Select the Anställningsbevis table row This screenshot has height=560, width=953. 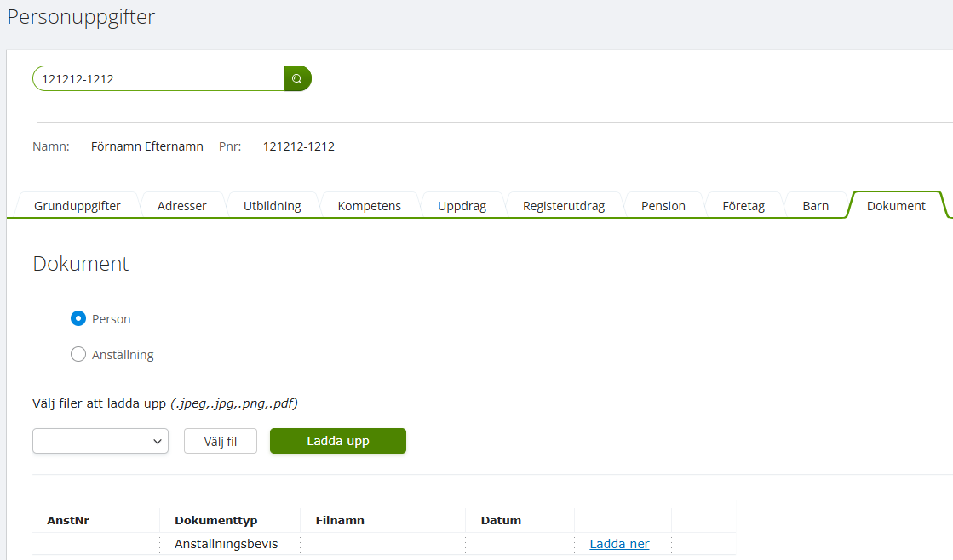coord(226,544)
